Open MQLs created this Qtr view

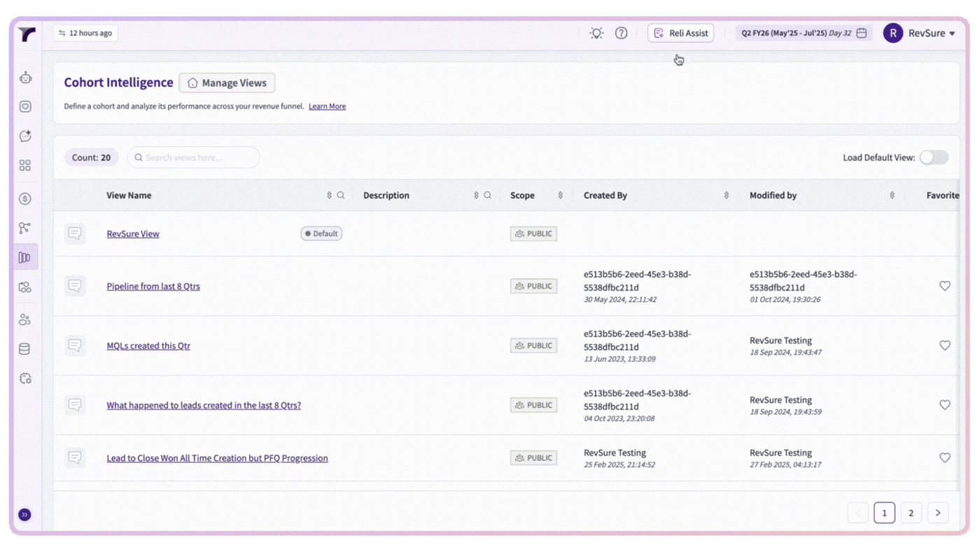[x=148, y=346]
